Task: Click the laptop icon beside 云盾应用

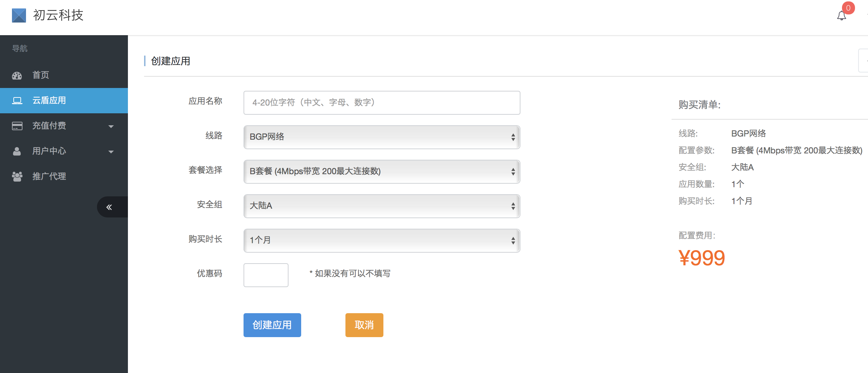Action: pos(17,101)
